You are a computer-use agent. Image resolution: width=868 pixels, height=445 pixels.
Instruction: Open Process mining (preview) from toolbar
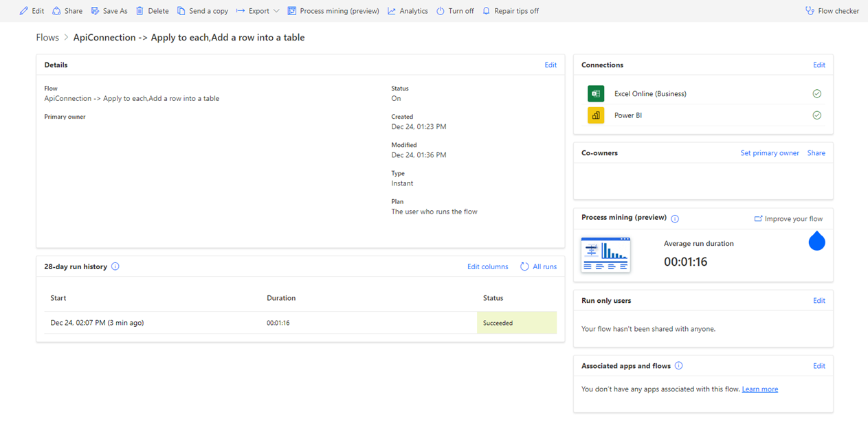click(x=333, y=11)
